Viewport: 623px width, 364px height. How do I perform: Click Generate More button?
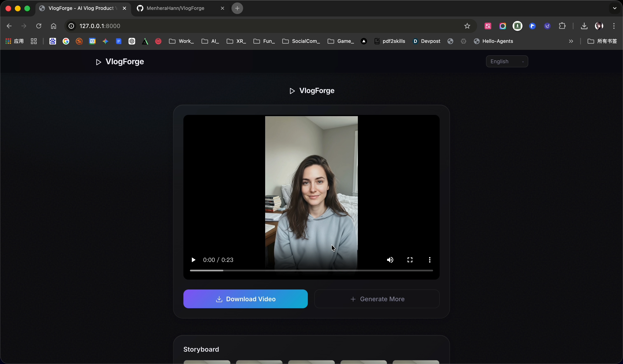pos(377,299)
